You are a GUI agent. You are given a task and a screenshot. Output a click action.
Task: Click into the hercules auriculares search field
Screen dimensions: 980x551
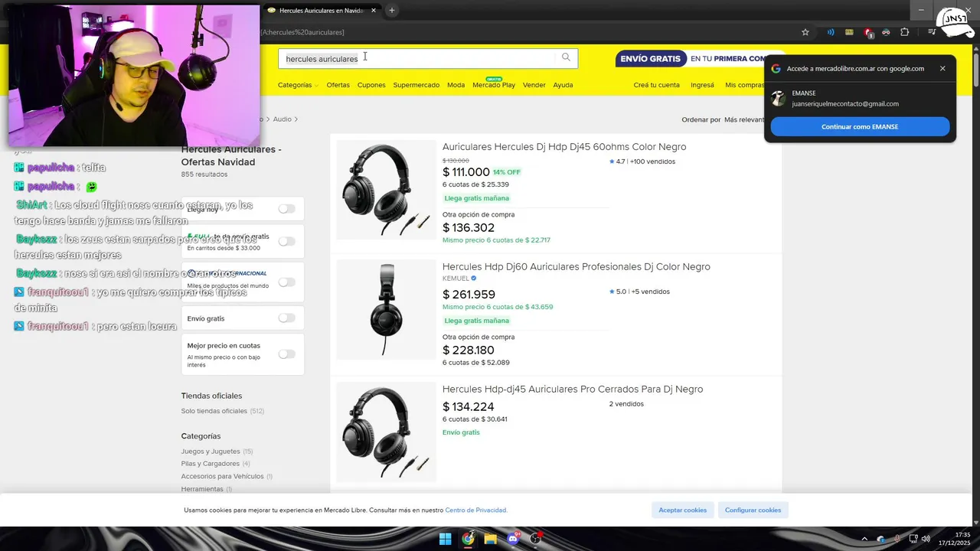coord(417,58)
